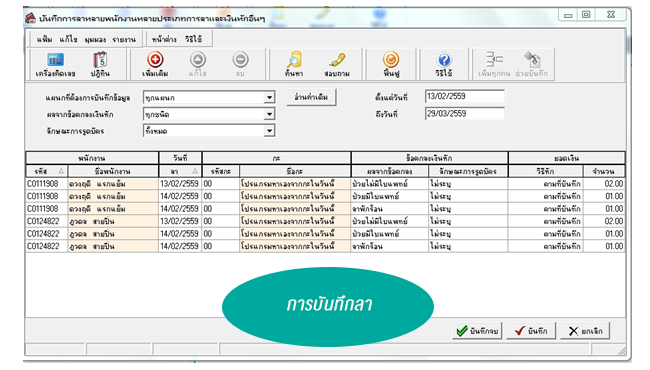Click the ตั้งแต่วันที่ start date field
Image resolution: width=650 pixels, height=370 pixels.
tap(465, 96)
